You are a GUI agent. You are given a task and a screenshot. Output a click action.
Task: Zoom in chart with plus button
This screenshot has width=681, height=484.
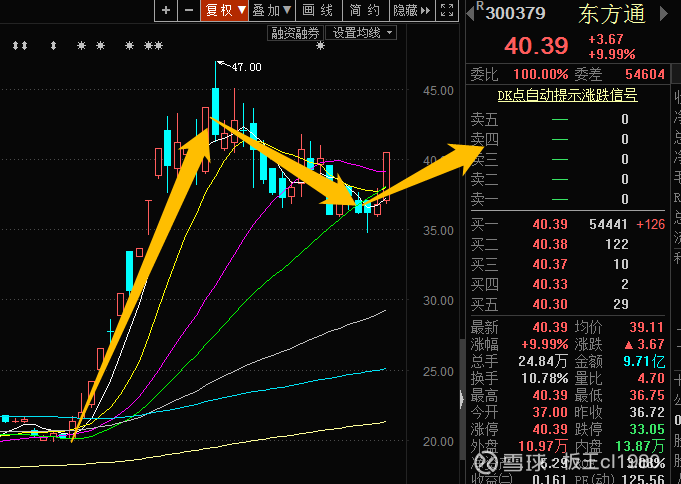166,10
